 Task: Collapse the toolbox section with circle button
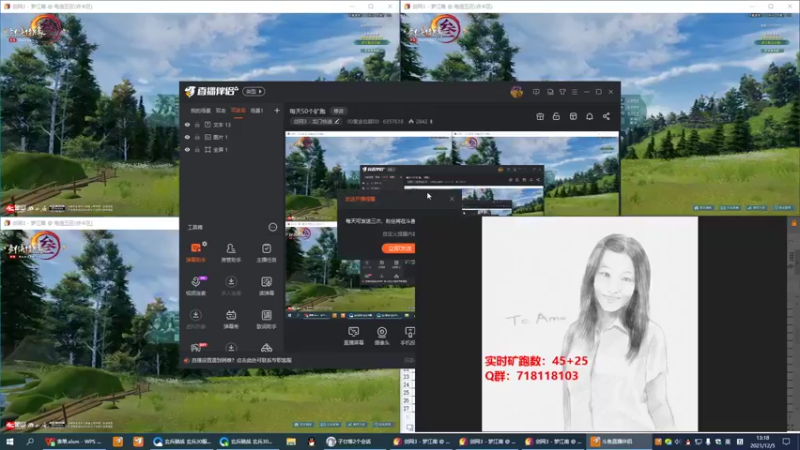(272, 227)
